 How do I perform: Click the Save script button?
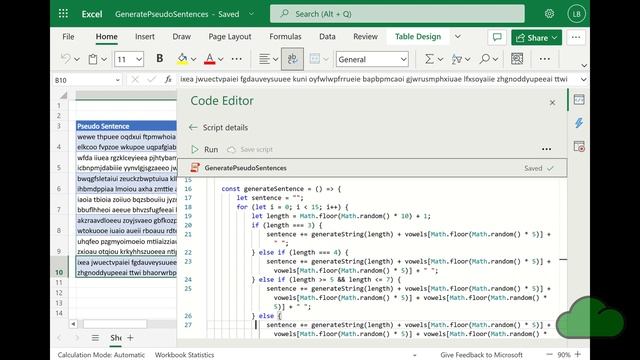tap(250, 149)
